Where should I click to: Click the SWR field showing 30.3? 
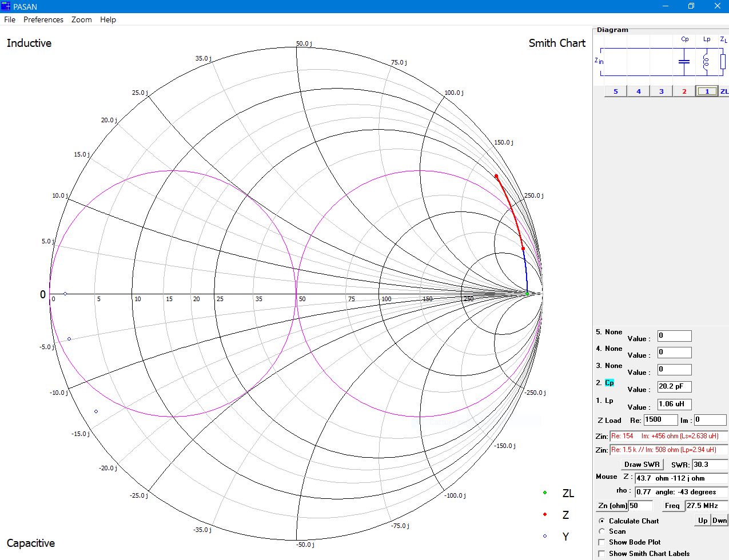pos(710,465)
